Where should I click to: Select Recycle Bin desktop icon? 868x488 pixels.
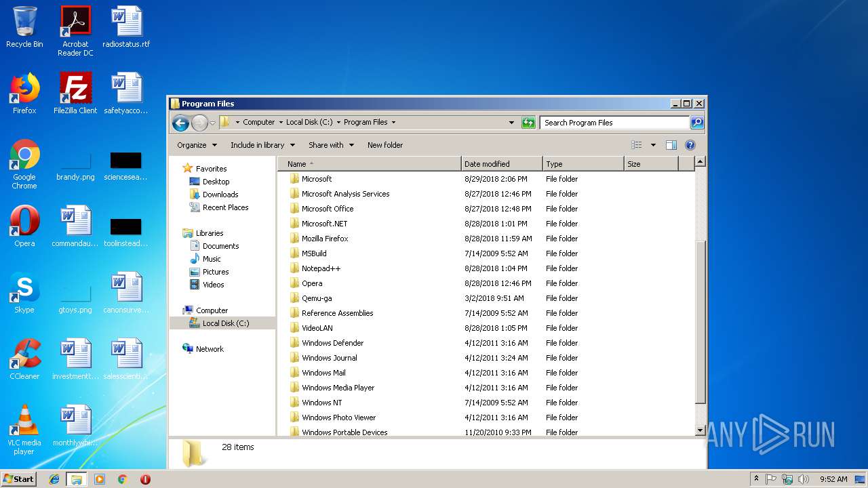[x=24, y=28]
